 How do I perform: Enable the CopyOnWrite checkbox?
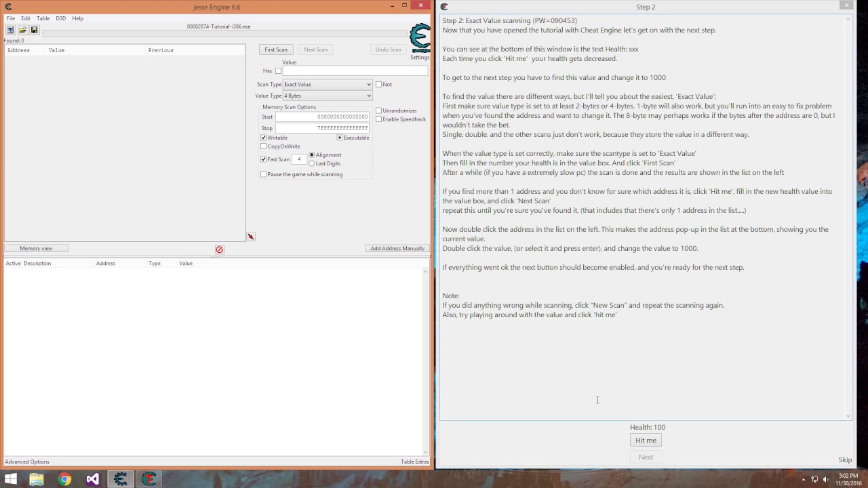(x=263, y=146)
